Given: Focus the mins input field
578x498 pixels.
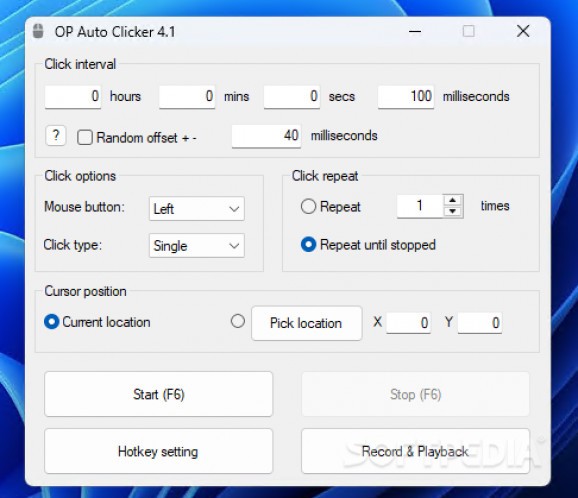Looking at the screenshot, I should (187, 97).
